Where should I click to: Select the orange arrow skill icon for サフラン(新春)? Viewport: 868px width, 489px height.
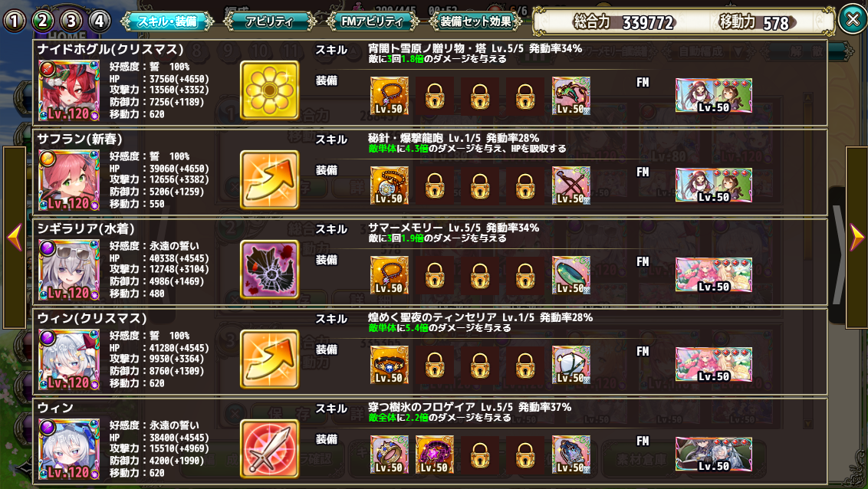tap(270, 180)
